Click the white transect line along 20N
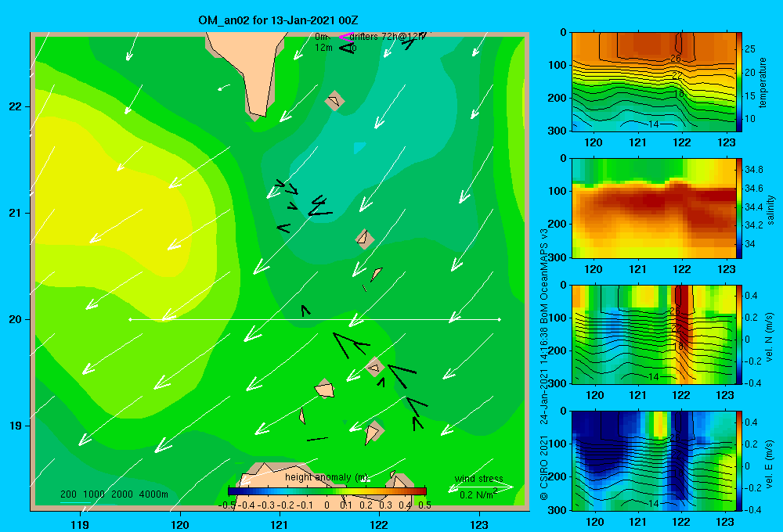This screenshot has height=532, width=783. [x=315, y=319]
